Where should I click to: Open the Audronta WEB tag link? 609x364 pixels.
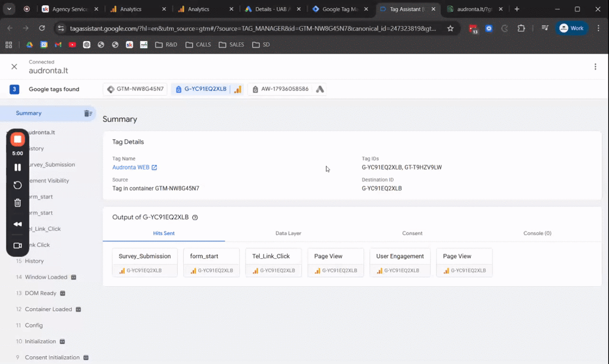click(130, 167)
